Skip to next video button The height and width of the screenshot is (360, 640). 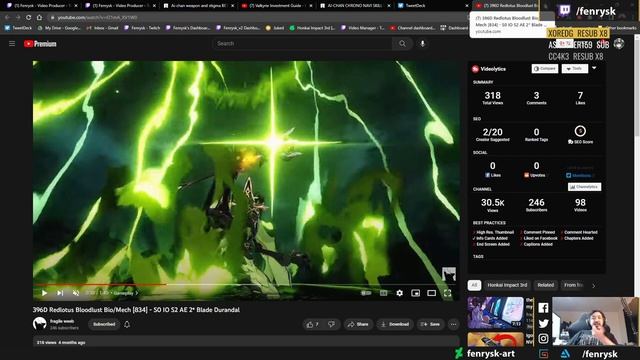pos(60,293)
